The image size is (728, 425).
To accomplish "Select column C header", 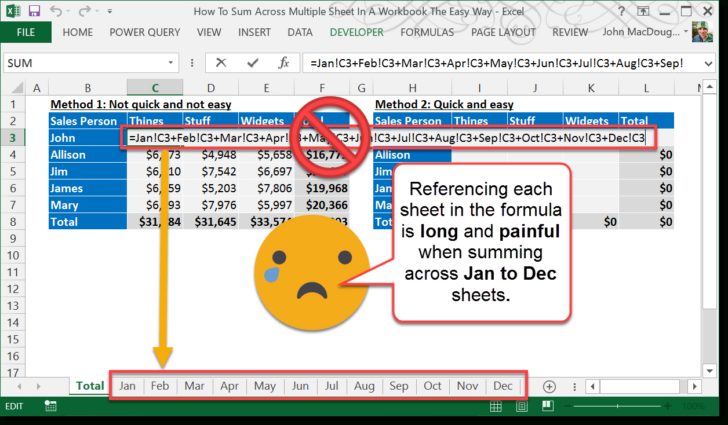I will click(155, 88).
